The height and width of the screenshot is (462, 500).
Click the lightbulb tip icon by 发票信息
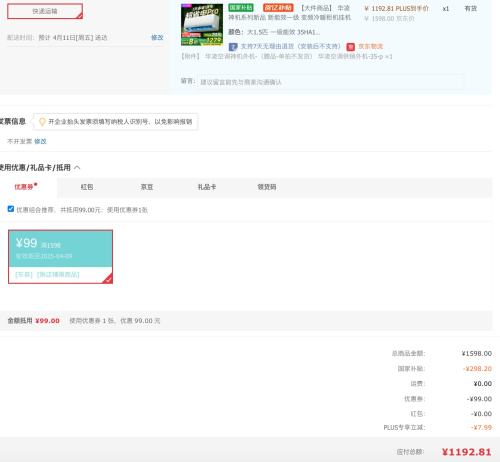click(42, 122)
